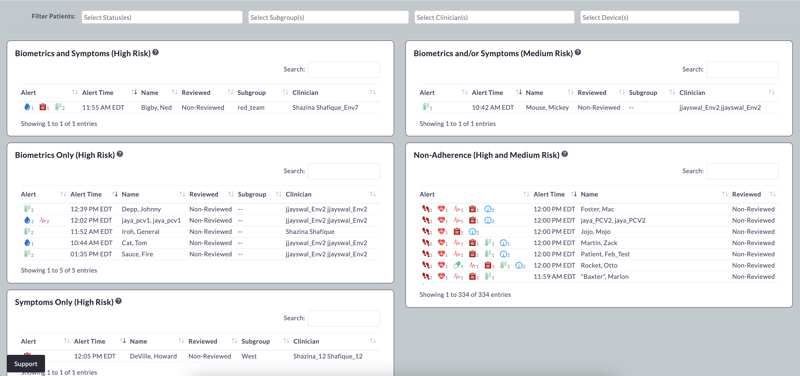Click red heart icon in "Baxter", Marlon row

click(x=441, y=277)
